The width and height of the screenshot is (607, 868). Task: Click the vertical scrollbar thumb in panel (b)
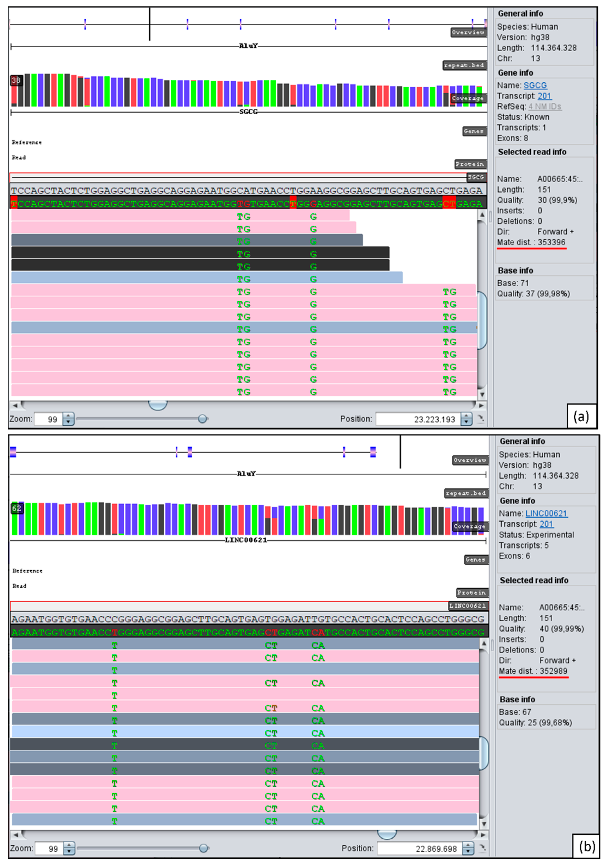(483, 753)
